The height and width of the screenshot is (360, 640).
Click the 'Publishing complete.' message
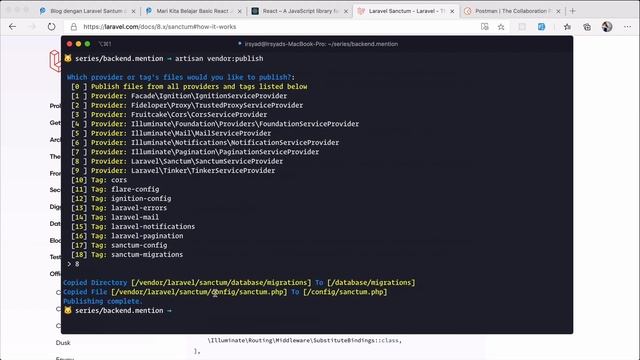[x=103, y=301]
